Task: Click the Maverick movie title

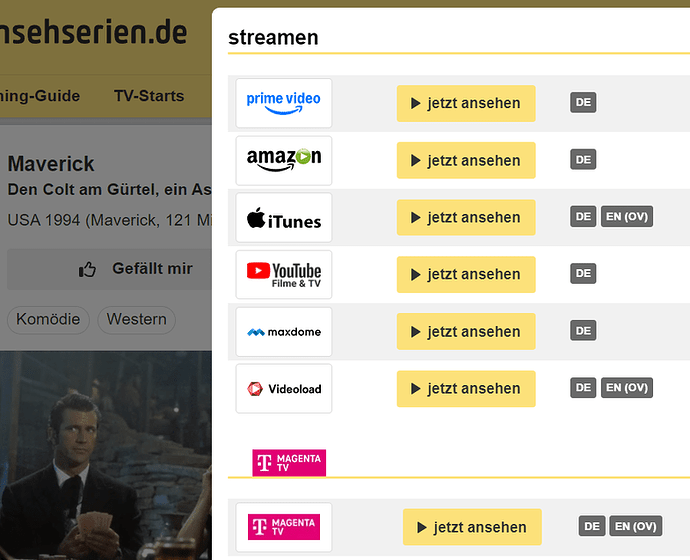Action: (x=51, y=164)
